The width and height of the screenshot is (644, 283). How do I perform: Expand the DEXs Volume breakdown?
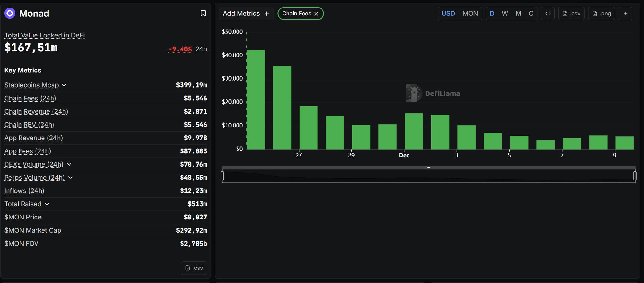pos(69,164)
